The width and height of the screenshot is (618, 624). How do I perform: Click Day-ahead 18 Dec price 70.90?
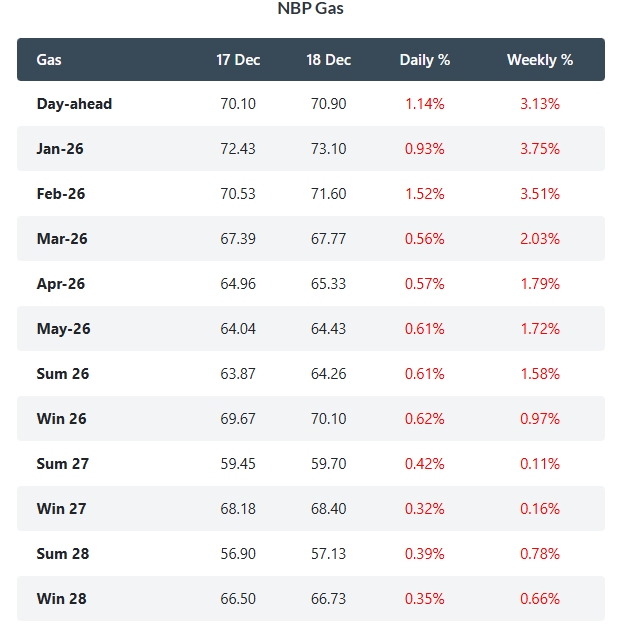(x=328, y=104)
